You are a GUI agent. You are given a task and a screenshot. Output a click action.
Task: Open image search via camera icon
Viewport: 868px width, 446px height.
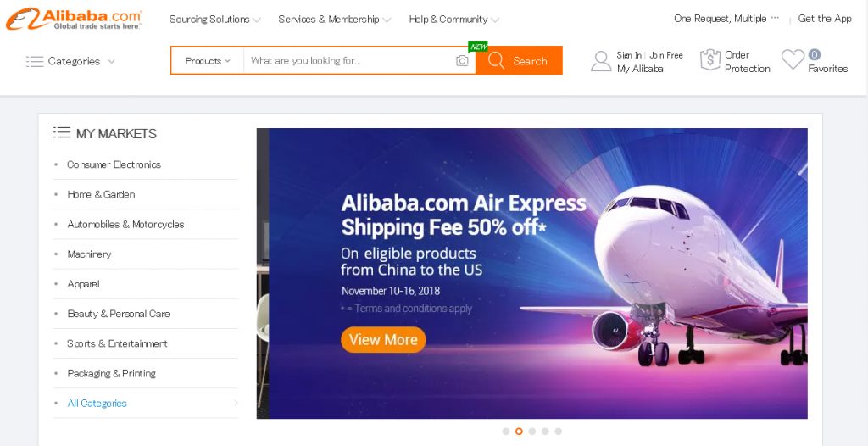(462, 61)
